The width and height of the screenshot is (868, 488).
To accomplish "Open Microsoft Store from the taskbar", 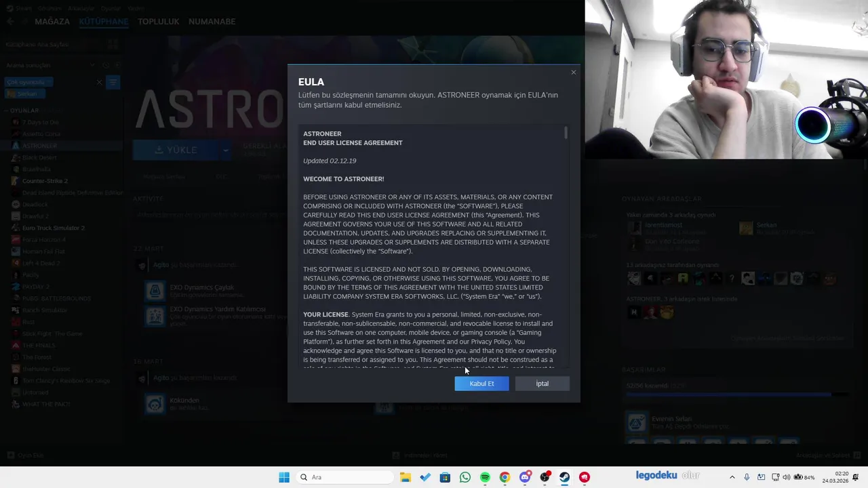I will pos(445,477).
